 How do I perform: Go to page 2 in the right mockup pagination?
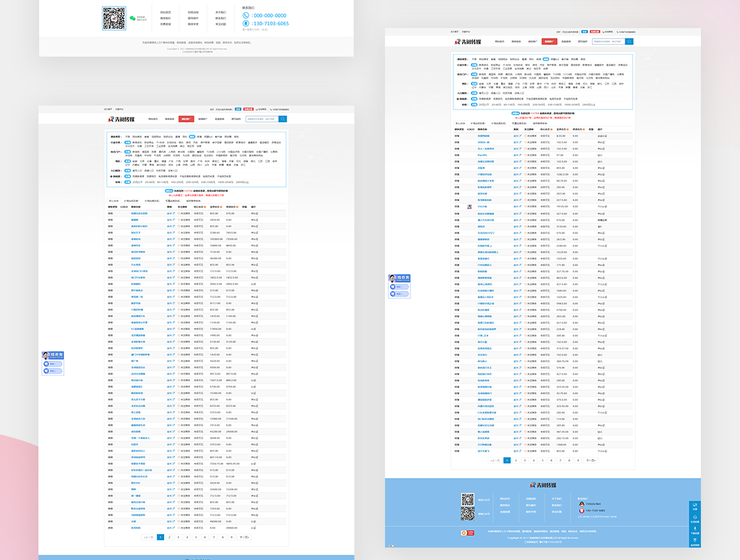tap(516, 460)
